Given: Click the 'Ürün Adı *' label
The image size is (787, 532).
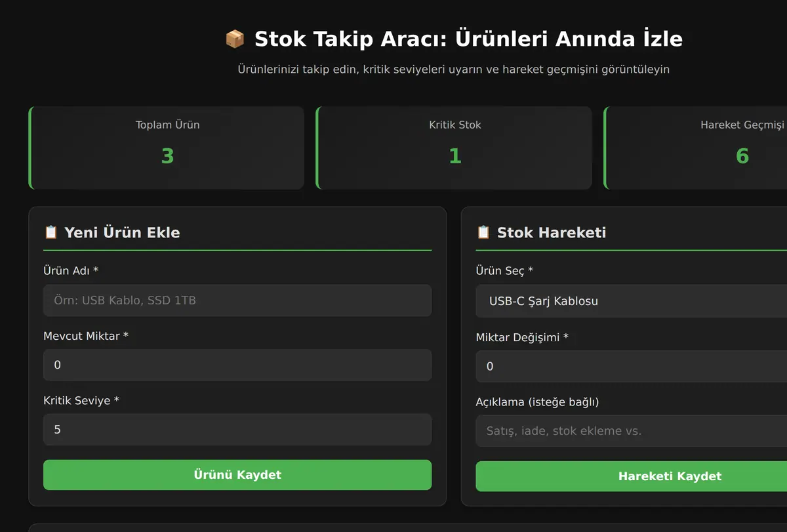Looking at the screenshot, I should pos(71,271).
